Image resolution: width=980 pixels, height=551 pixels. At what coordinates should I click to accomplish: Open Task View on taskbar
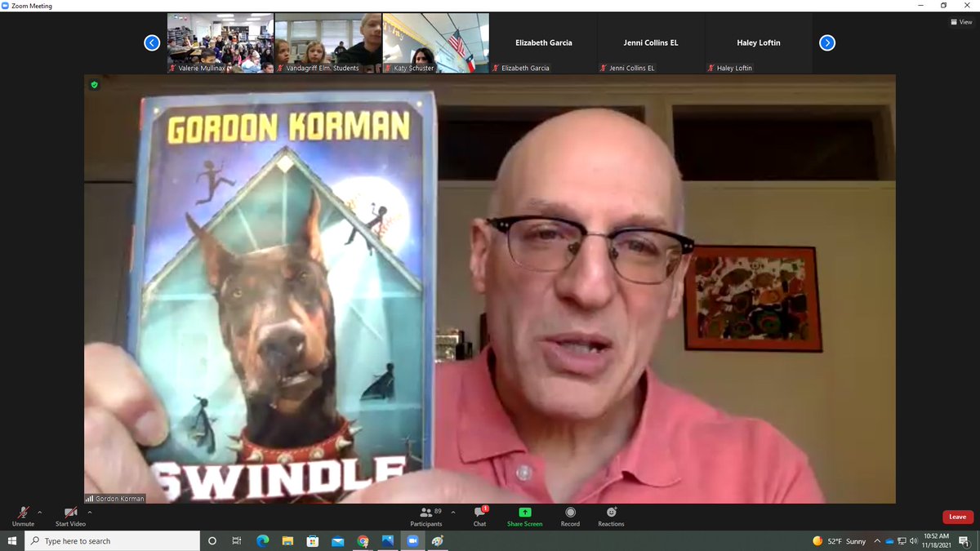[x=237, y=541]
